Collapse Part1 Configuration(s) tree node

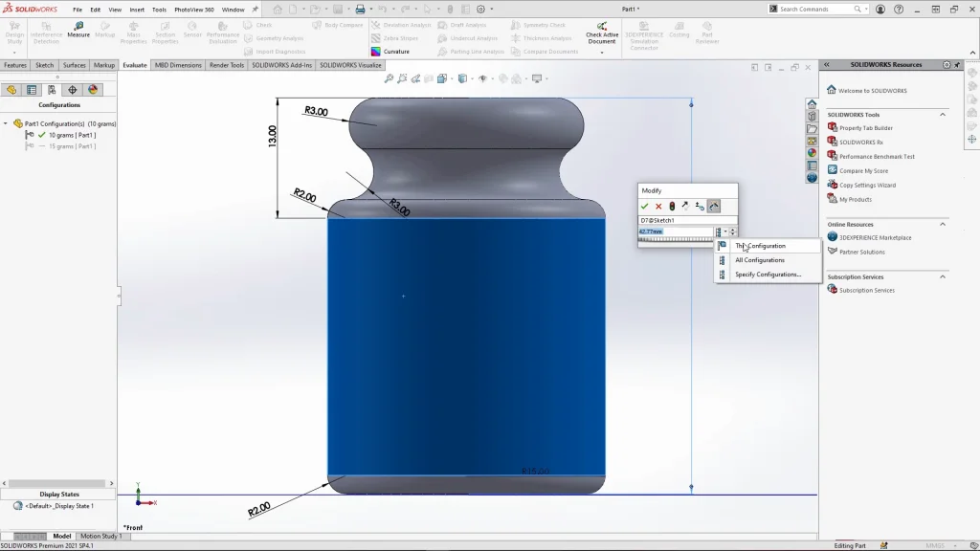[7, 123]
